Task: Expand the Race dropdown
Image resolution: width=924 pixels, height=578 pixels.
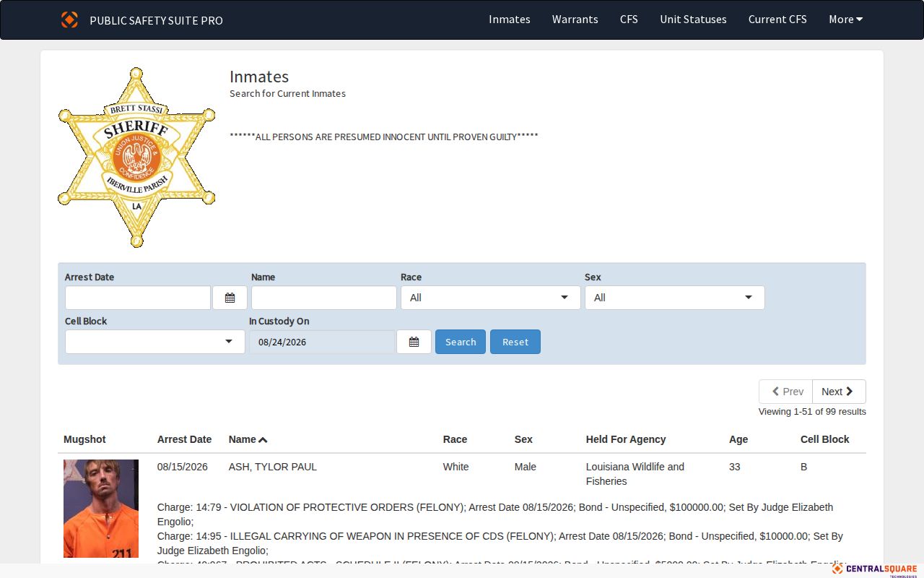Action: point(491,298)
